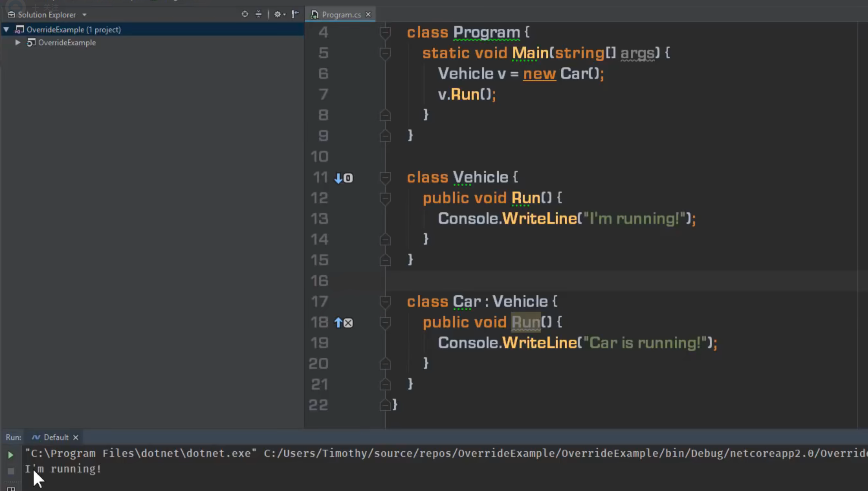Click the Solution Explorer panel icon

(11, 15)
